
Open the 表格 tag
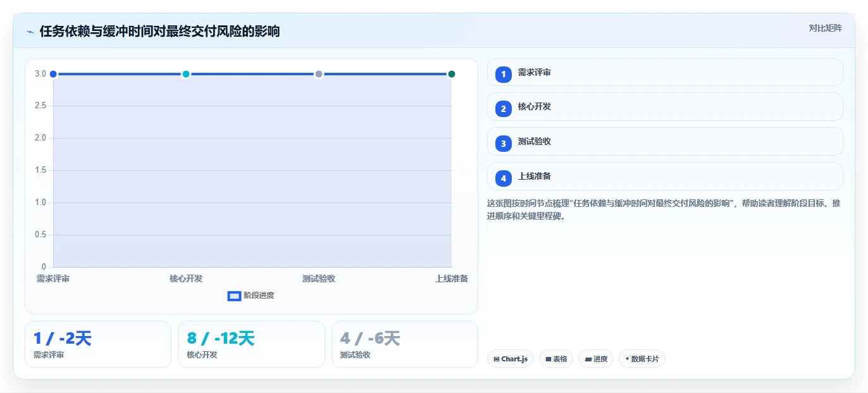pos(556,359)
